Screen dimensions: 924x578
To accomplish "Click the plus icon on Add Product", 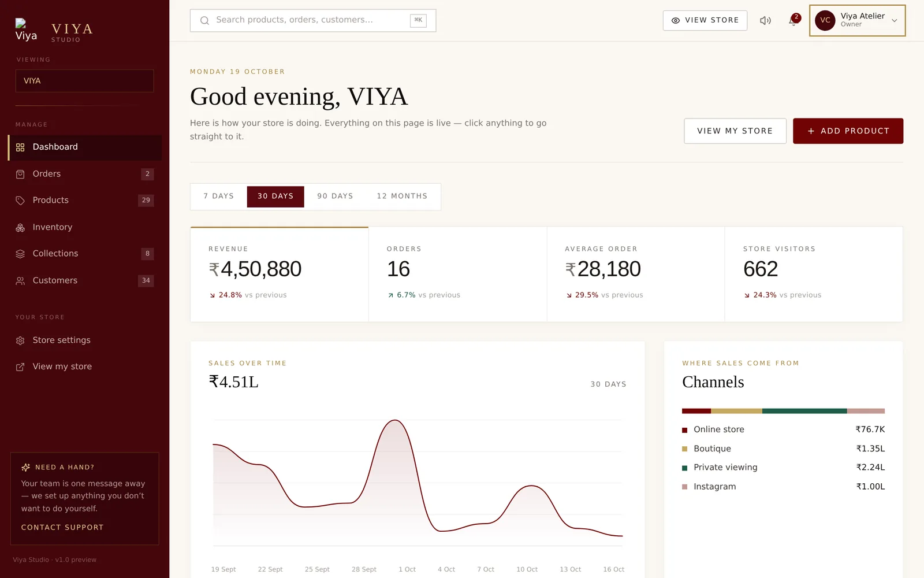I will click(811, 131).
